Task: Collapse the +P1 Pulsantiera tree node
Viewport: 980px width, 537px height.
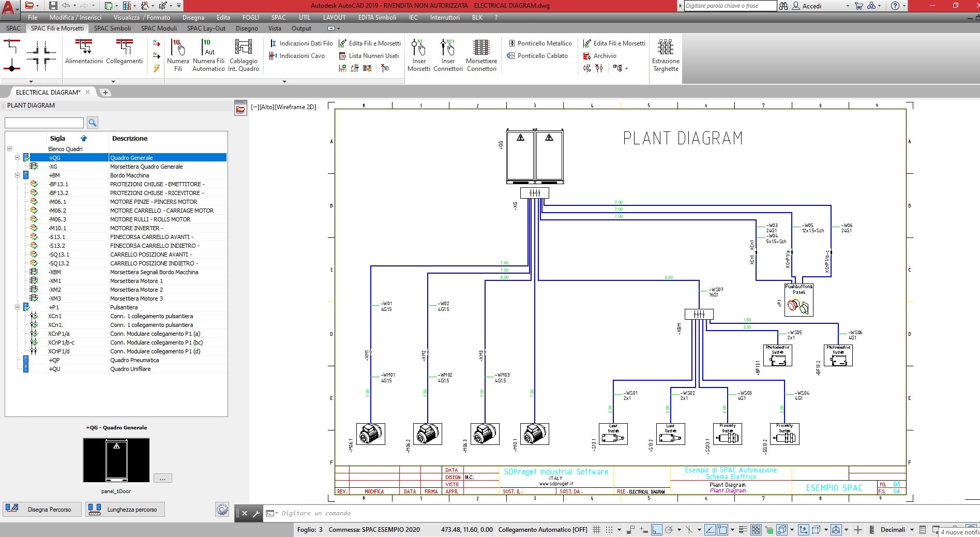Action: pyautogui.click(x=17, y=307)
